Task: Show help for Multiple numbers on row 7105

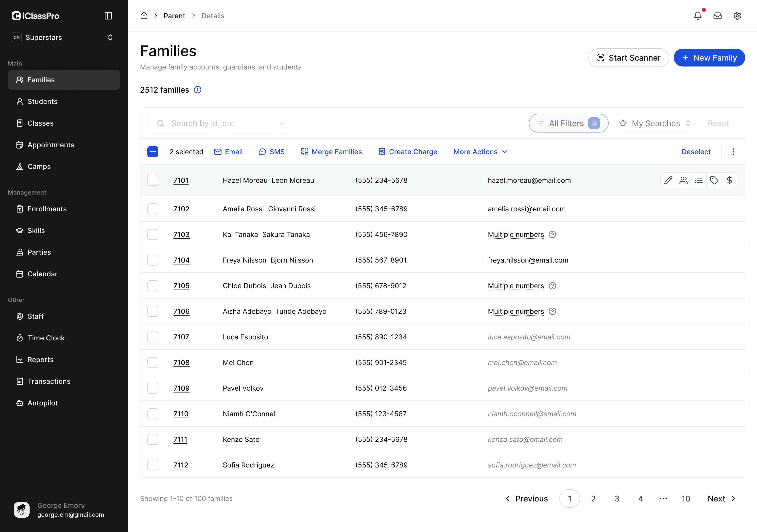Action: [552, 286]
